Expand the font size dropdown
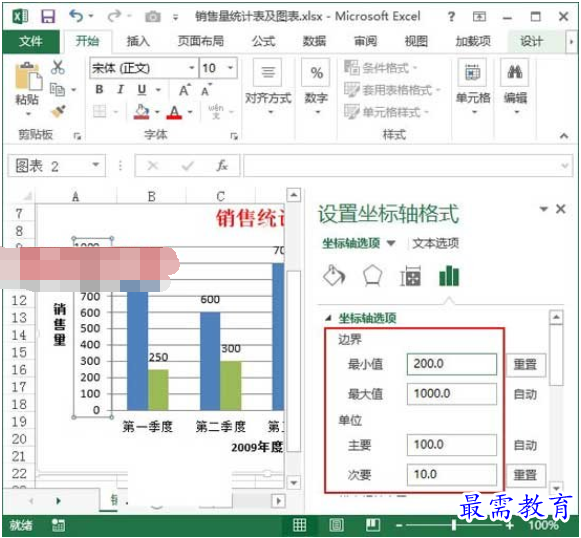 230,68
